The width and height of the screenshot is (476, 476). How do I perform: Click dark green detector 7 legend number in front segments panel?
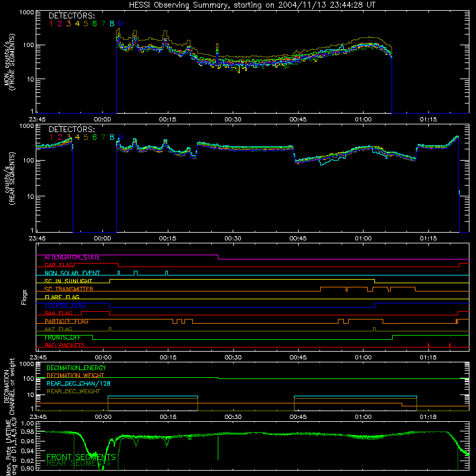click(x=103, y=24)
